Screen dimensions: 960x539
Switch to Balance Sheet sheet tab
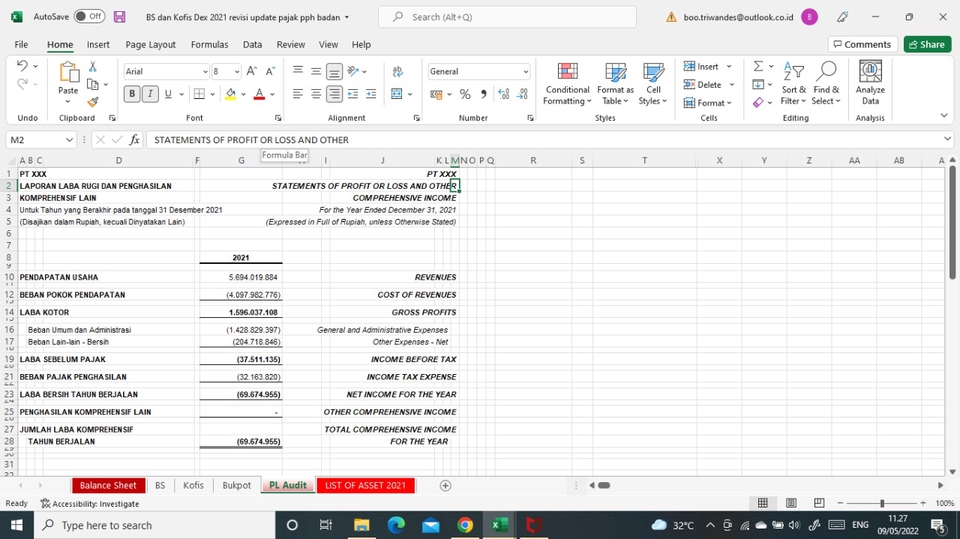click(108, 485)
